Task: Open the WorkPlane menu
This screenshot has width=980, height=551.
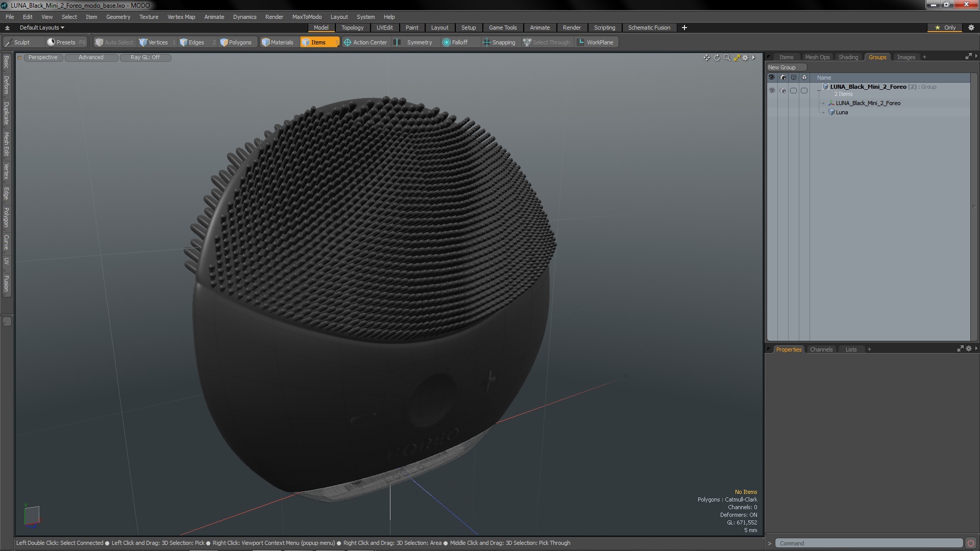Action: click(x=595, y=42)
